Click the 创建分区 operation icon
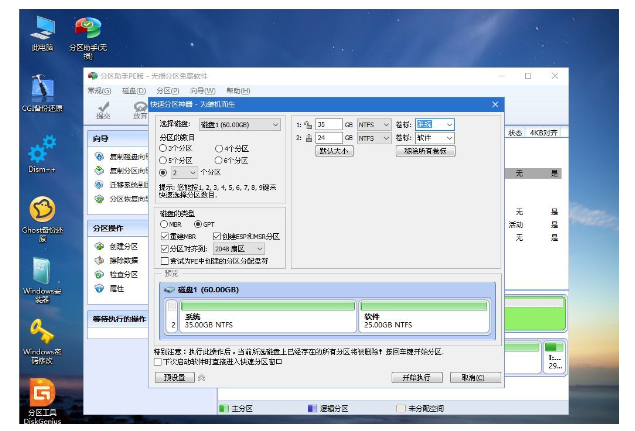Image resolution: width=635 pixels, height=431 pixels. pyautogui.click(x=99, y=246)
